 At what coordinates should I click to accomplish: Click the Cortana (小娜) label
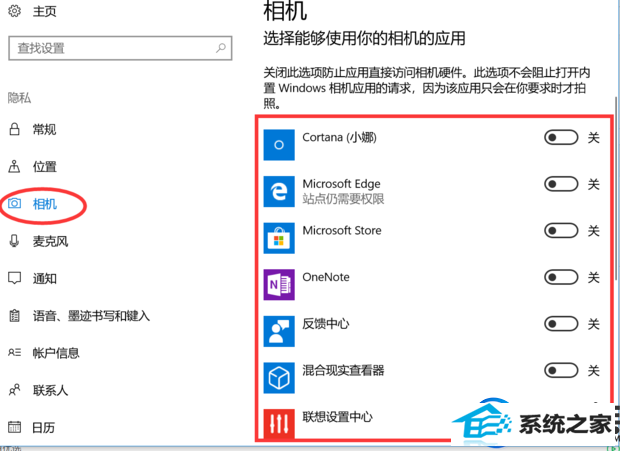pos(339,137)
